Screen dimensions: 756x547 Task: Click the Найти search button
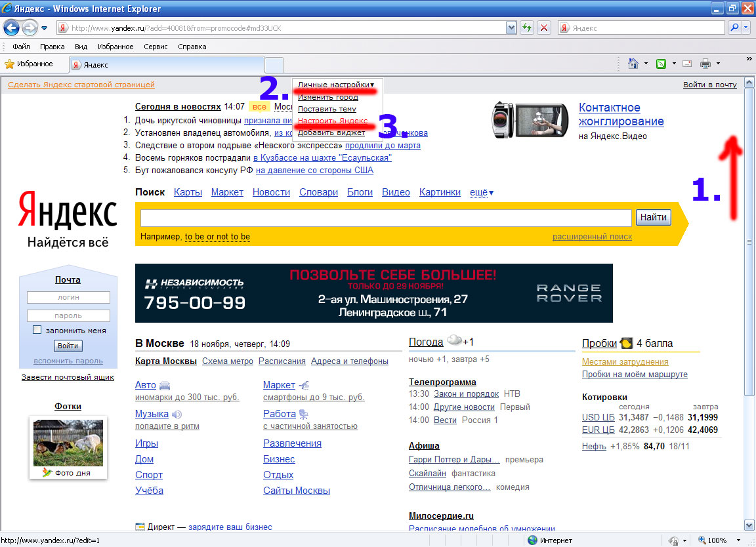(x=654, y=217)
